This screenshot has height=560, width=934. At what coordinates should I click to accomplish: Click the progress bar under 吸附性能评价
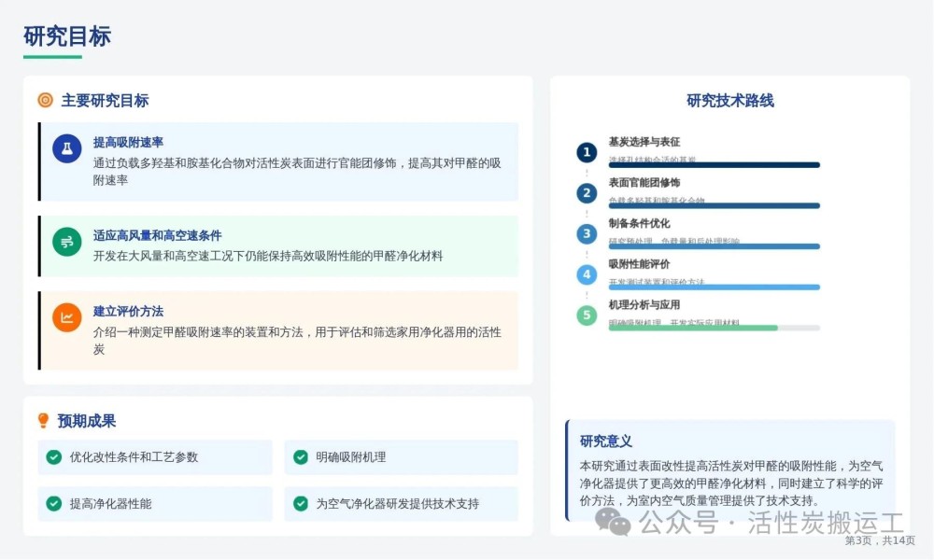pyautogui.click(x=714, y=287)
